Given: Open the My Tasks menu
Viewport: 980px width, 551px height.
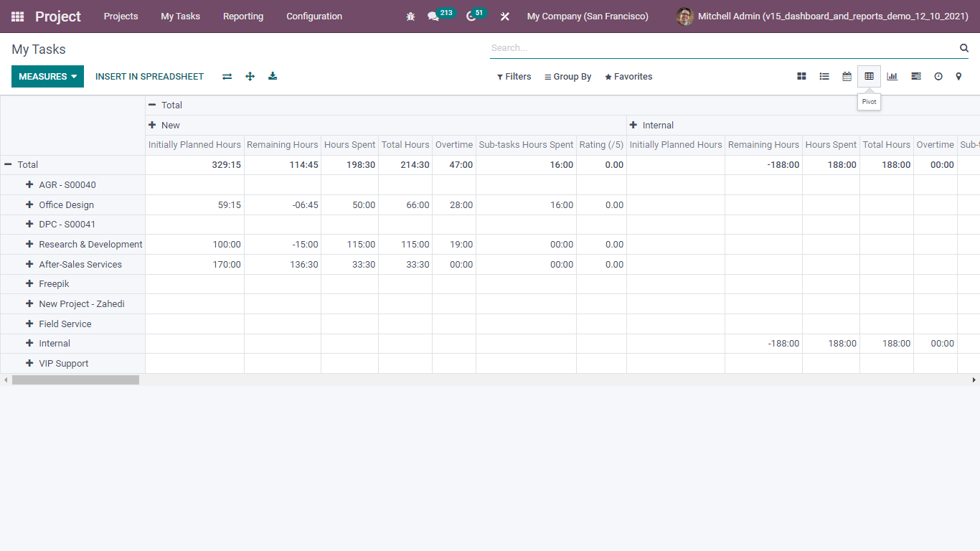Looking at the screenshot, I should pyautogui.click(x=181, y=17).
